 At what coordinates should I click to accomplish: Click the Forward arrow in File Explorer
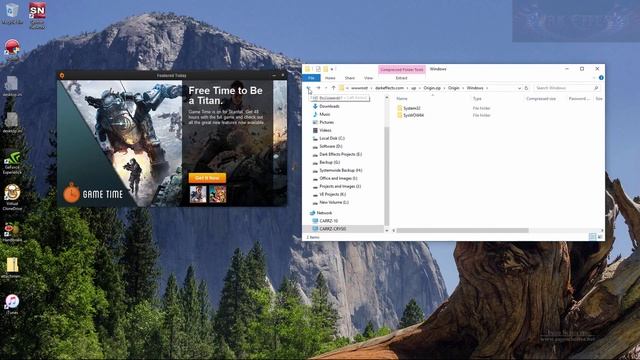click(318, 88)
